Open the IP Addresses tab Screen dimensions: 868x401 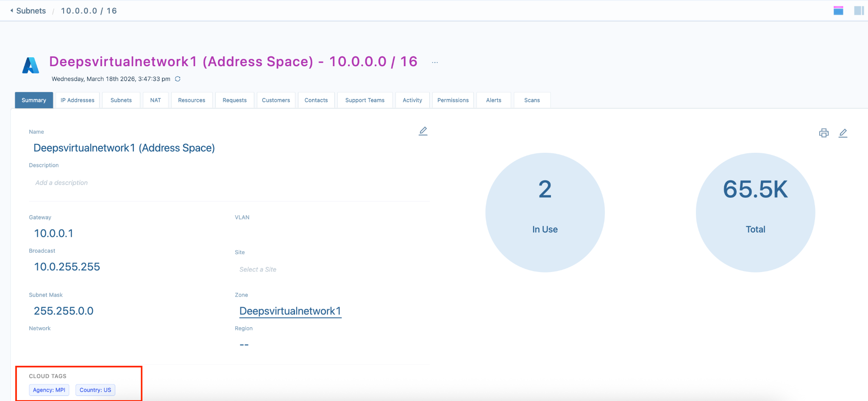click(x=78, y=100)
